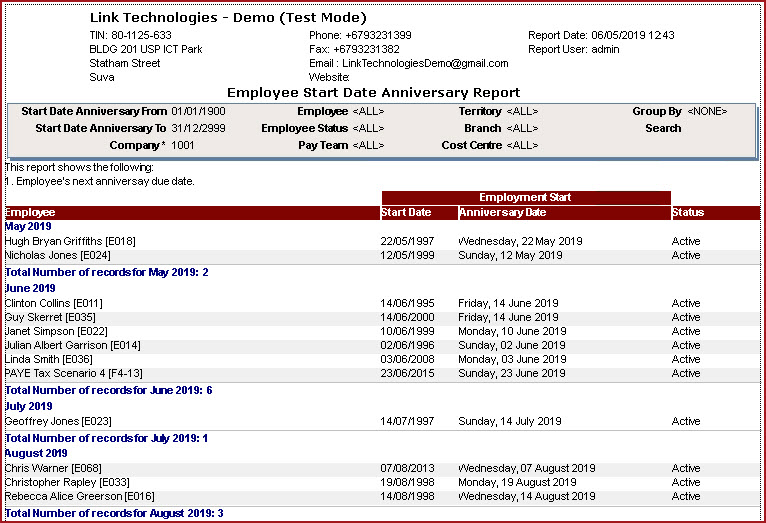The height and width of the screenshot is (523, 766).
Task: Click the Status column header
Action: 688,212
